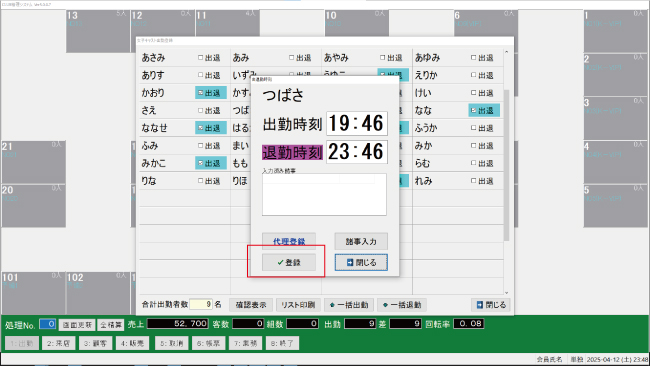
Task: Toggle the 出退 checkbox for さえ
Action: coord(201,110)
